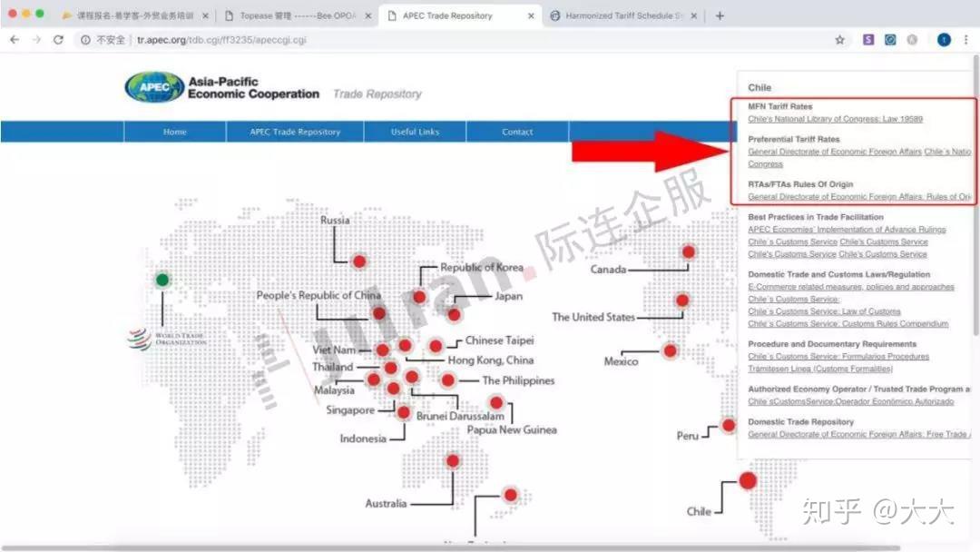Select the United States map marker
The image size is (980, 552).
(x=681, y=301)
